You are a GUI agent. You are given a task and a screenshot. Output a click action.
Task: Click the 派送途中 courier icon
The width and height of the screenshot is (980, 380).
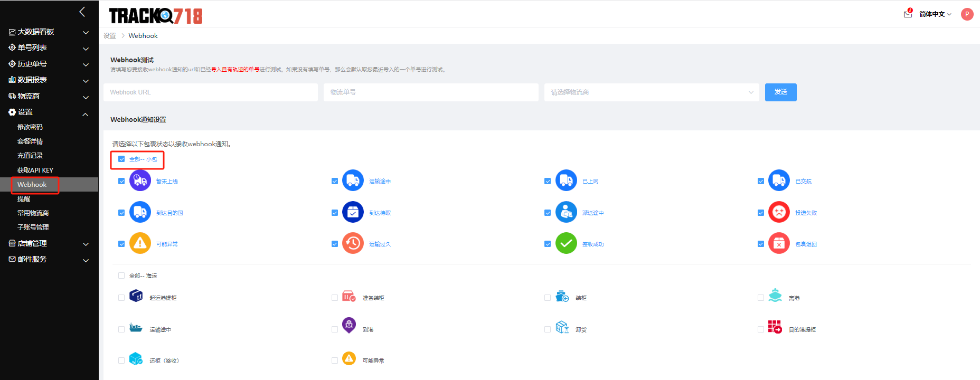(566, 212)
